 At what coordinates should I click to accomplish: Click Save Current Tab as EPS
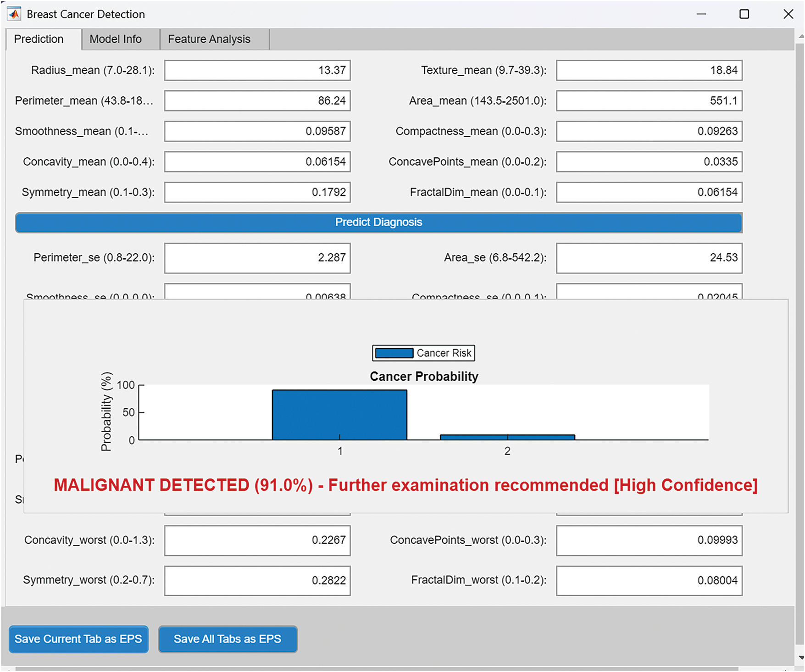click(78, 639)
